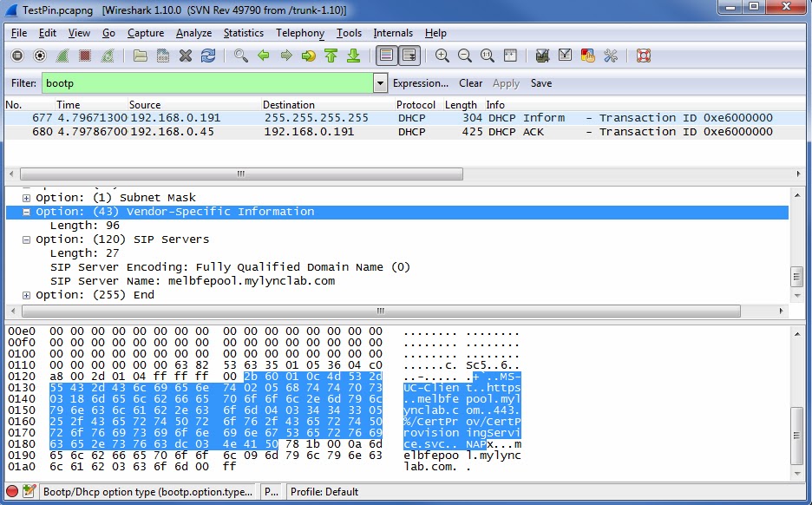Open the capture interfaces list icon
812x505 pixels.
pos(17,56)
